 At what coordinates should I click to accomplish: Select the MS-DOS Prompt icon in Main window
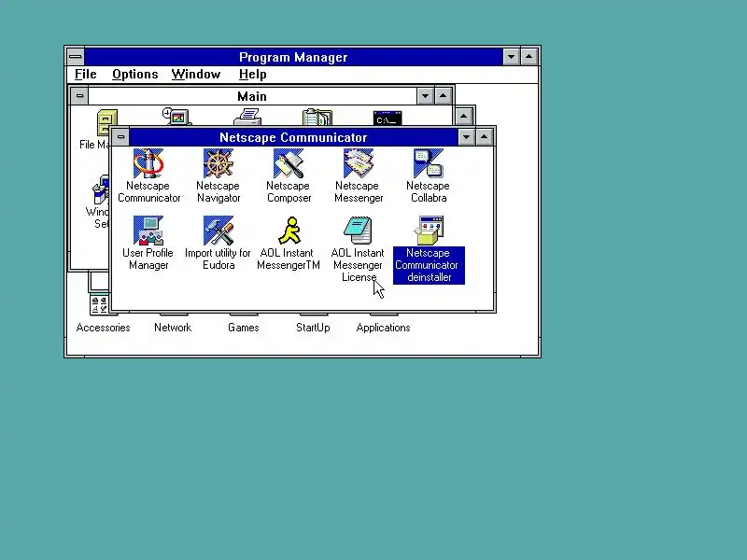(x=388, y=119)
